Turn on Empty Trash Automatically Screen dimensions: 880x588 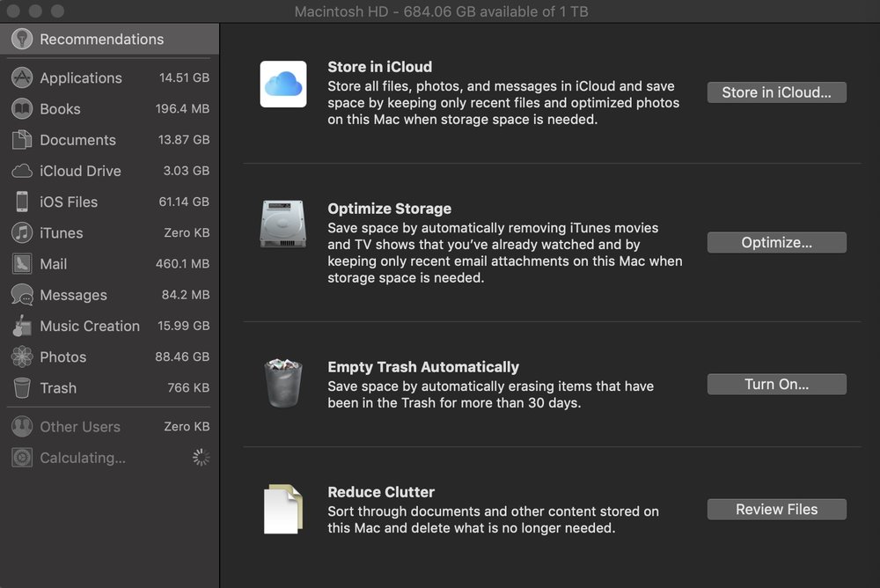point(777,384)
